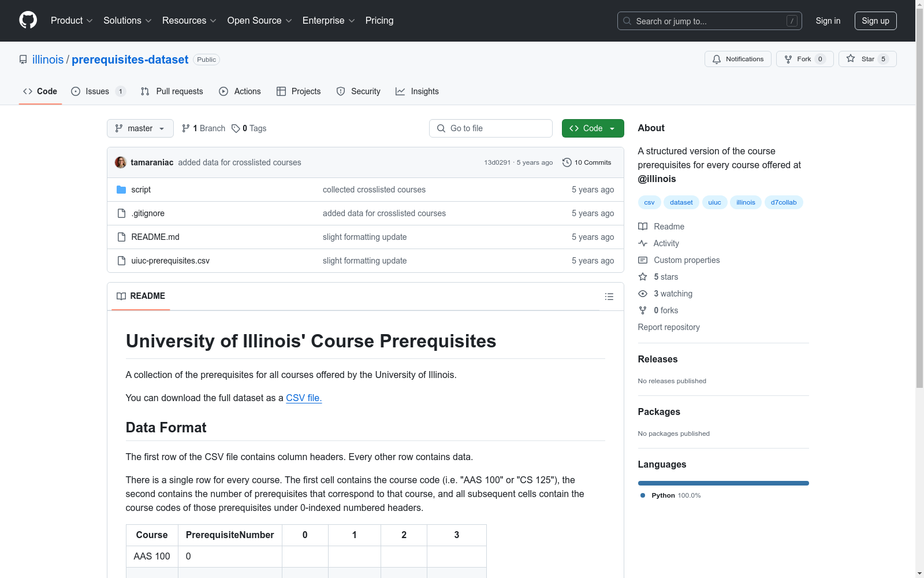The height and width of the screenshot is (578, 924).
Task: Click the fork icon beside 0 forks
Action: click(643, 310)
